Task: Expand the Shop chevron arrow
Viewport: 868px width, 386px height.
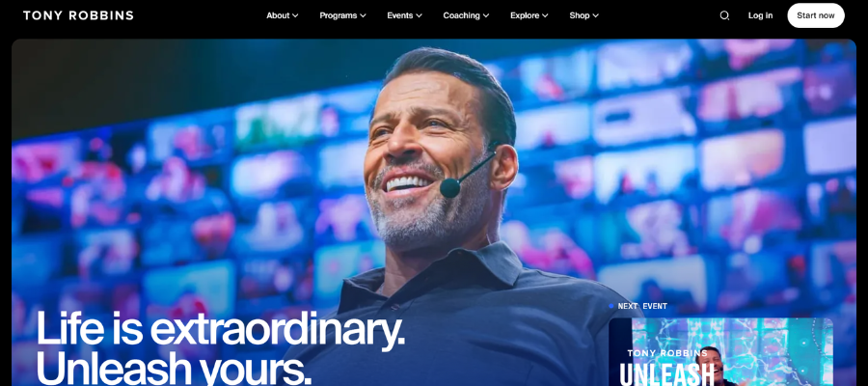Action: (596, 16)
